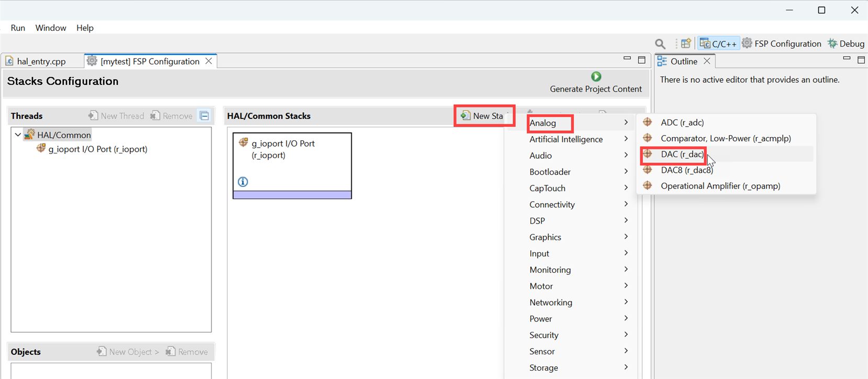This screenshot has height=379, width=868.
Task: Click the New Thread button
Action: [x=116, y=116]
